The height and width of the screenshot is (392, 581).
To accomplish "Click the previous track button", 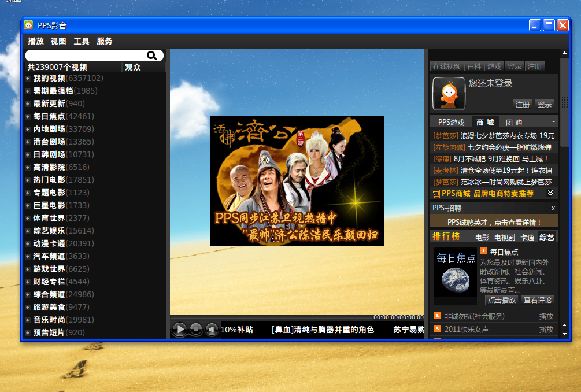I will 211,329.
